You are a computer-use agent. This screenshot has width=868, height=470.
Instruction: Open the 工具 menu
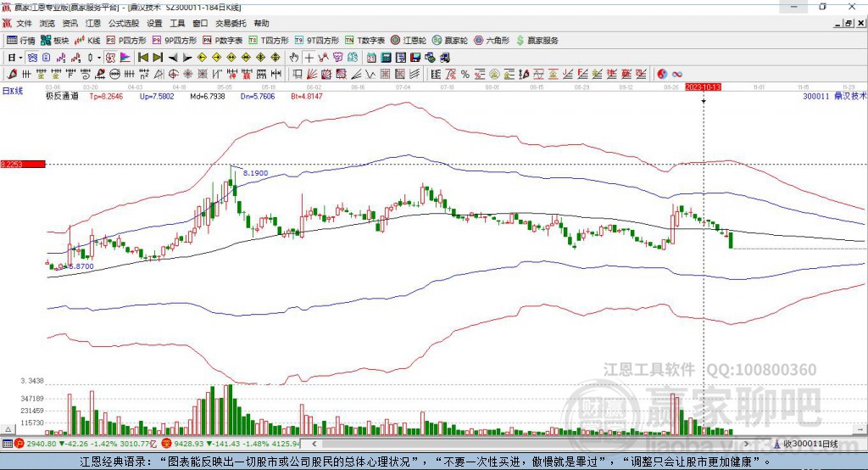pos(177,23)
